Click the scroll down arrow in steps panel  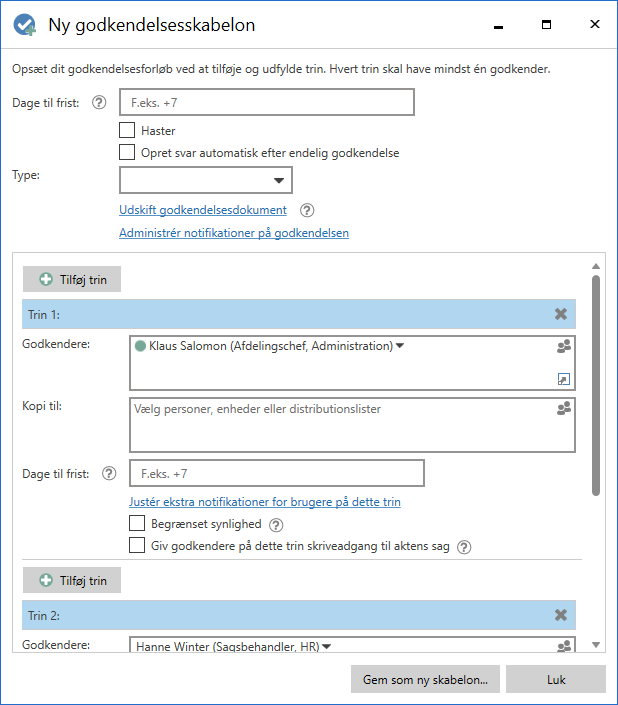tap(596, 645)
